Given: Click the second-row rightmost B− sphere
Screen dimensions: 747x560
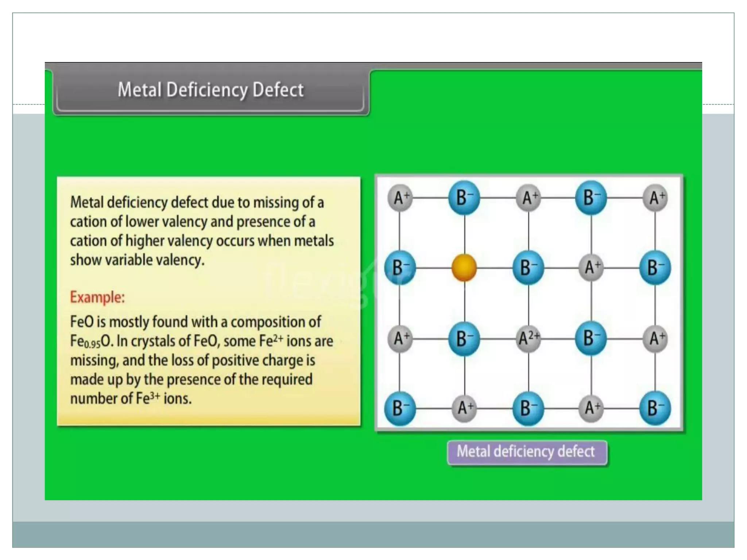Looking at the screenshot, I should click(655, 268).
